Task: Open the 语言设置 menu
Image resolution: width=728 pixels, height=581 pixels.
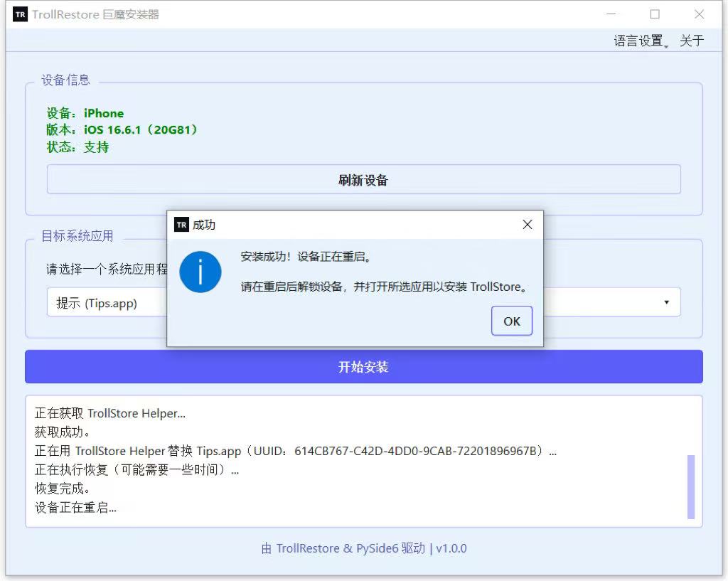Action: point(641,41)
